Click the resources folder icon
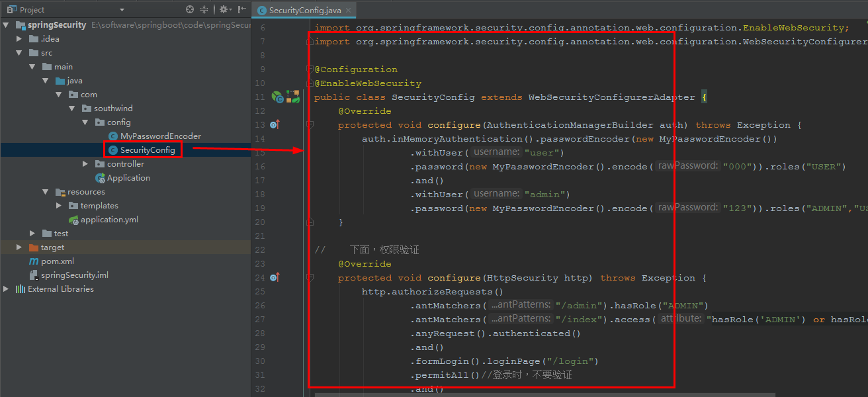This screenshot has height=397, width=868. [60, 192]
